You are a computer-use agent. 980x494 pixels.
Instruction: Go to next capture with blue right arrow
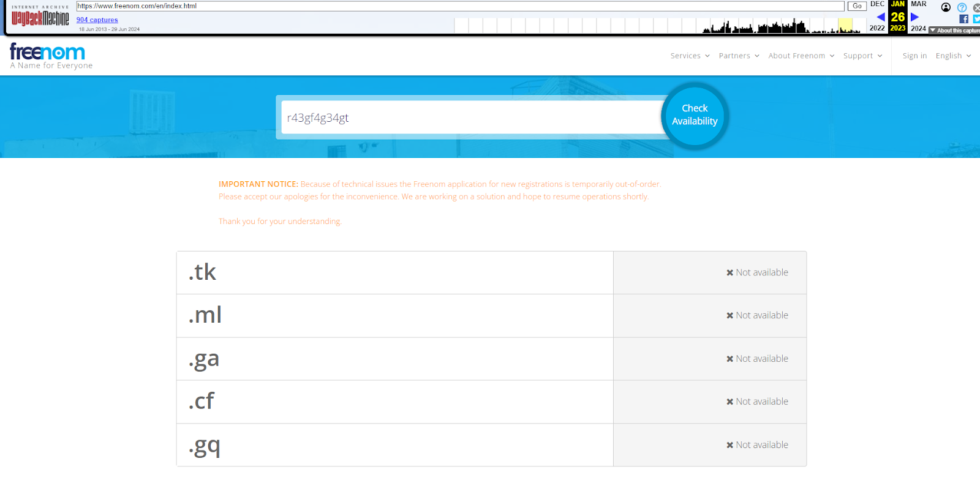[x=914, y=17]
